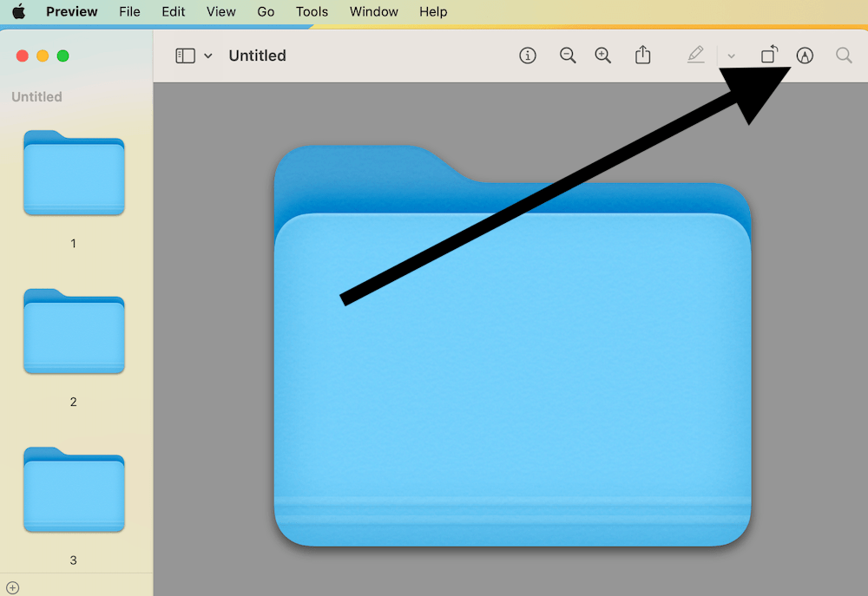This screenshot has width=868, height=596.
Task: Open the toolbar search field
Action: click(x=844, y=56)
